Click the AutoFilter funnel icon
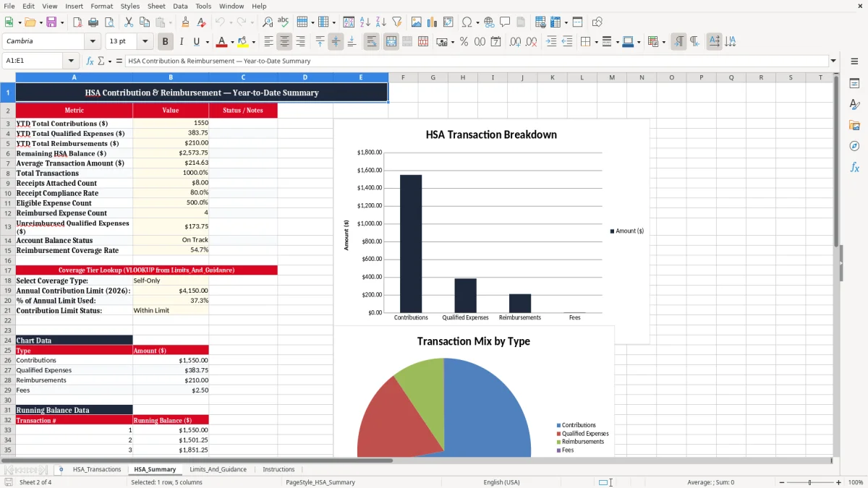Screen dimensions: 868x488 pyautogui.click(x=396, y=22)
